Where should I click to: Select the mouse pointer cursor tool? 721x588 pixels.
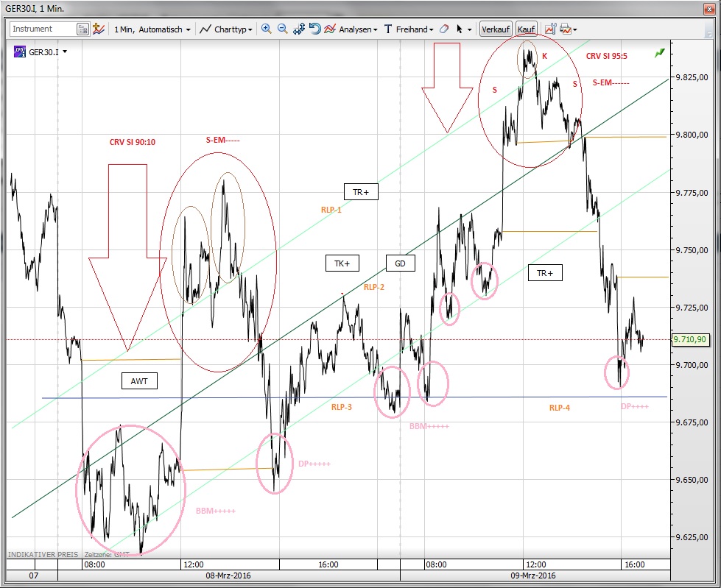tap(460, 29)
